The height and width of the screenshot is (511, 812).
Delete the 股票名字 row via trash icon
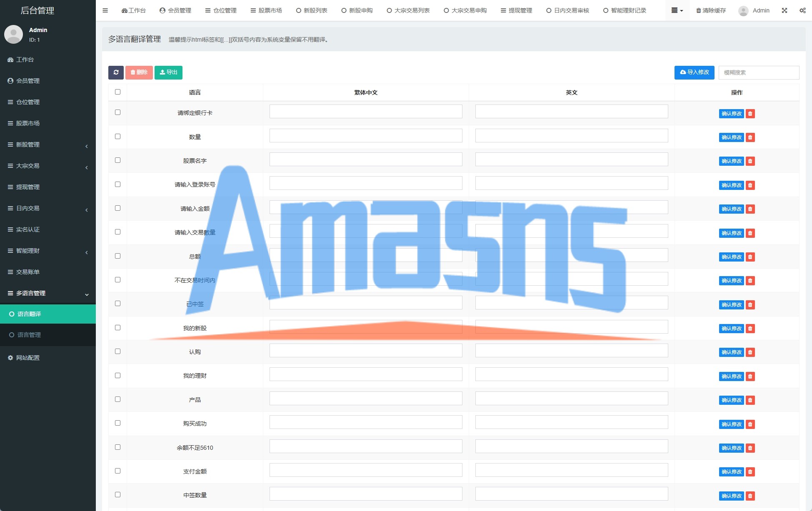[x=750, y=161]
